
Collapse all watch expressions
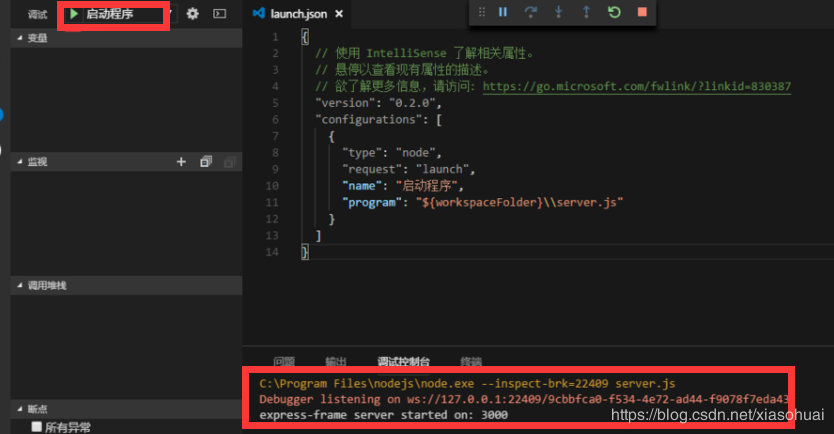(x=206, y=162)
